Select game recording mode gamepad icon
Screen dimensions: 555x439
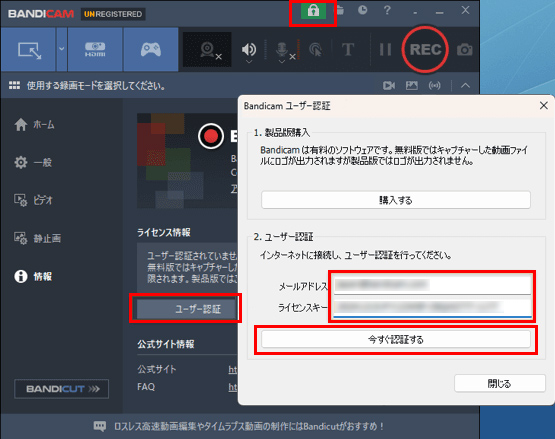click(151, 50)
